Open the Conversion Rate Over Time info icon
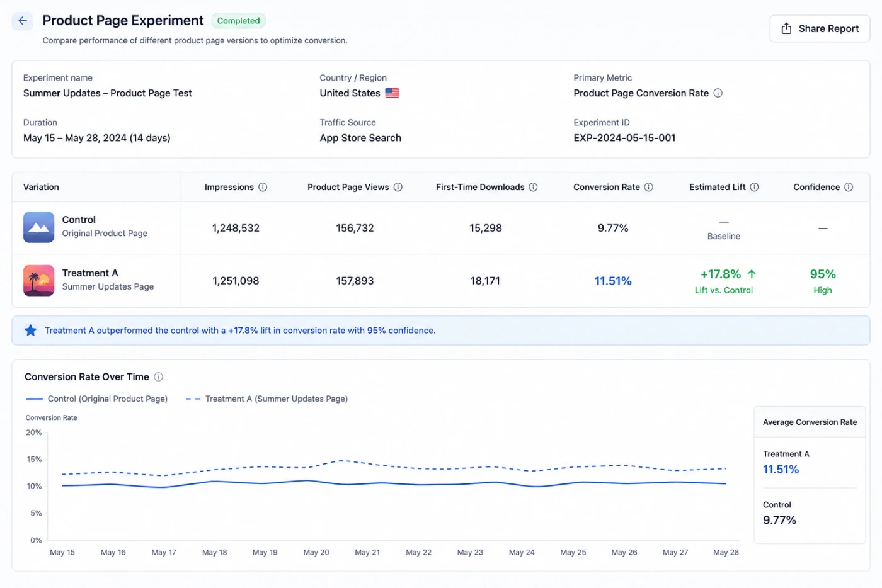The image size is (882, 588). coord(159,376)
